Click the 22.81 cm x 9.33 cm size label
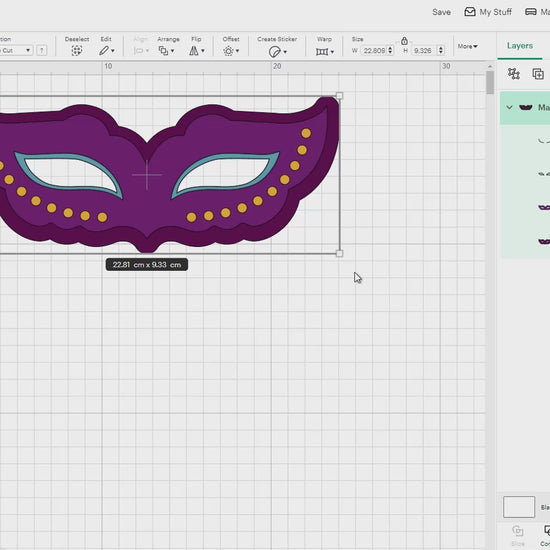Viewport: 550px width, 550px height. [x=147, y=264]
